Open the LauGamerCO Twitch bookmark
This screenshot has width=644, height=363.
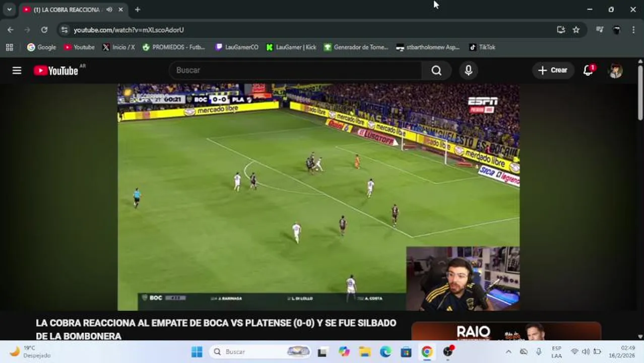(x=237, y=47)
